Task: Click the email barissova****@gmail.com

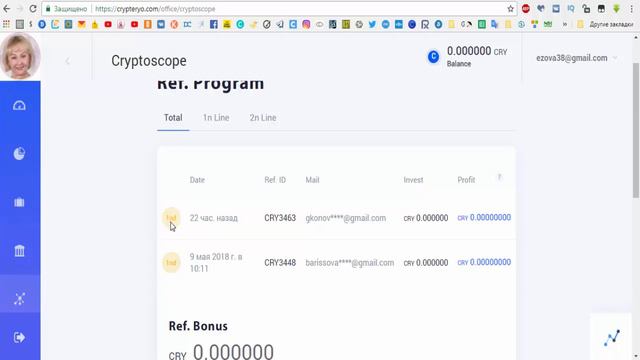Action: coord(350,262)
